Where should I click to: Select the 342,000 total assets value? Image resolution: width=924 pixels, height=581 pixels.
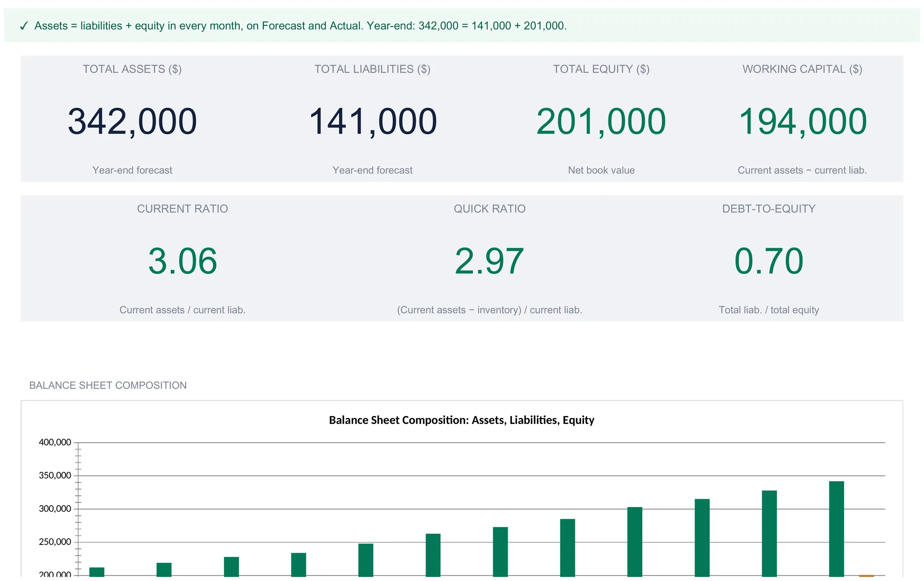(x=132, y=122)
